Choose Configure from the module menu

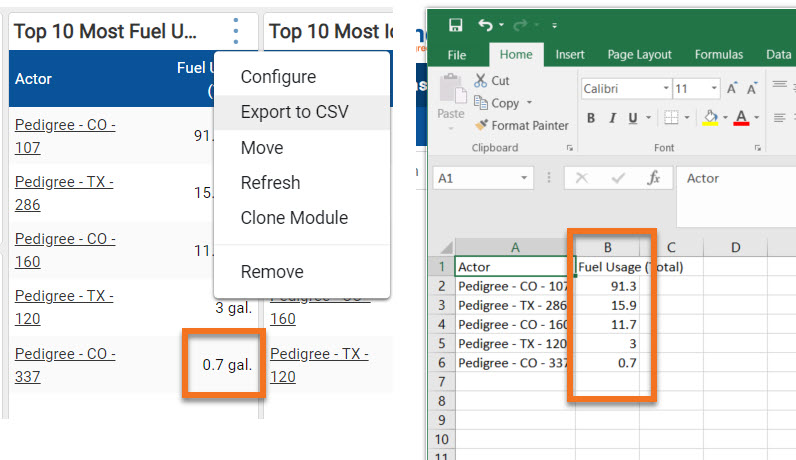click(302, 77)
